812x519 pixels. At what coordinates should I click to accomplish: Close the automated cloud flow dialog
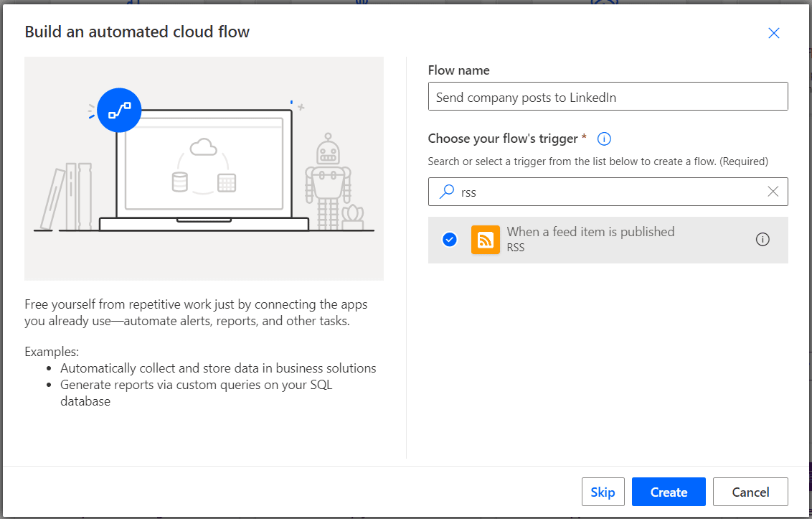pyautogui.click(x=774, y=33)
